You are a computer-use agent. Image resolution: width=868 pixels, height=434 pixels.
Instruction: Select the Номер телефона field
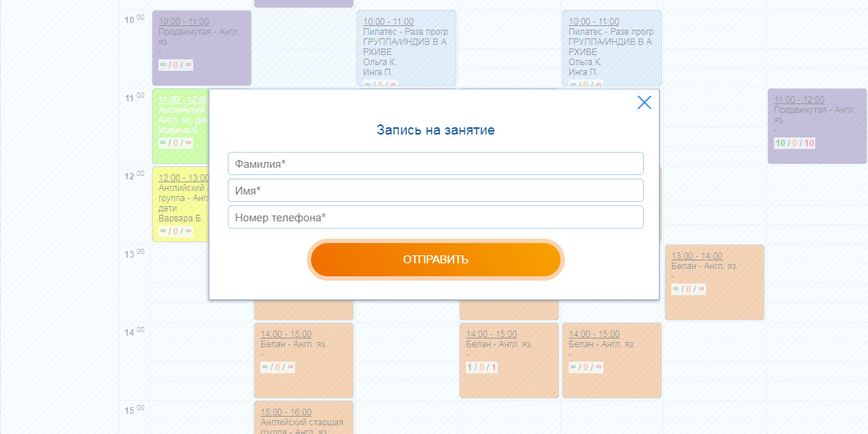pos(435,217)
